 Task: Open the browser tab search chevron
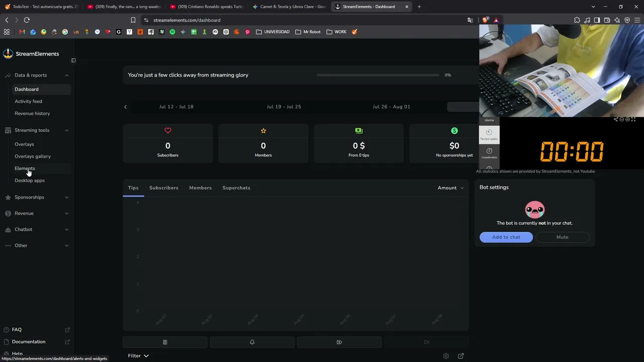593,7
